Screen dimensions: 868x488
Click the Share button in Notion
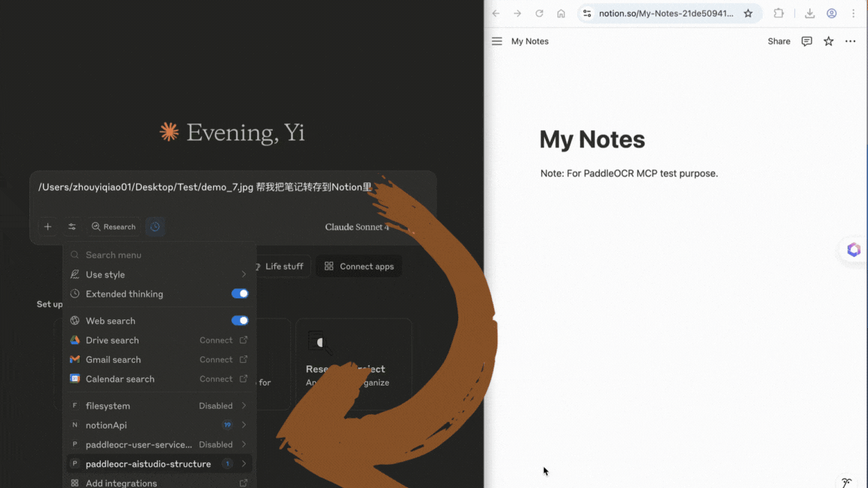tap(779, 41)
